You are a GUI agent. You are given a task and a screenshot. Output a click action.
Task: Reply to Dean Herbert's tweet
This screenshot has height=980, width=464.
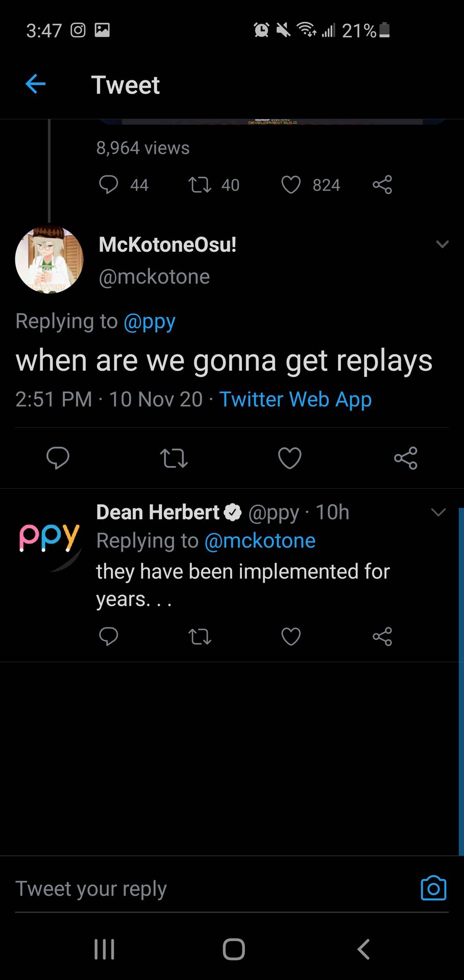[x=108, y=636]
